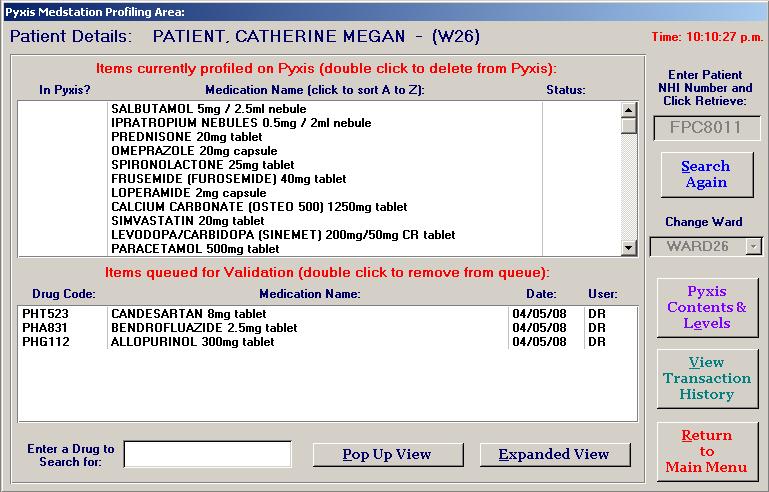Click the drug search input field
The image size is (769, 492).
coord(207,454)
